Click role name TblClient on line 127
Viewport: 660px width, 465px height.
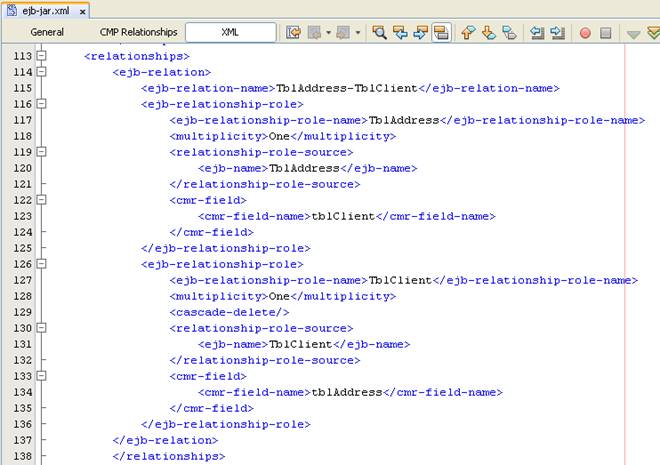point(400,280)
